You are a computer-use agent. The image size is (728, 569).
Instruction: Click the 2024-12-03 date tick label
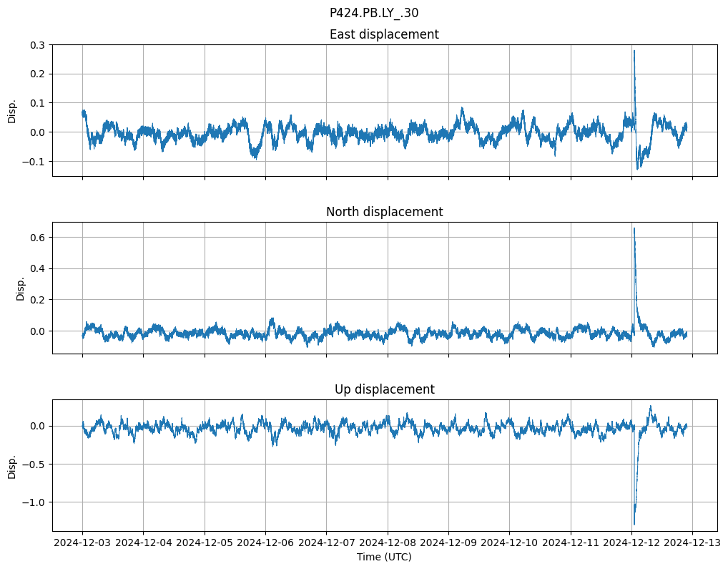82,543
